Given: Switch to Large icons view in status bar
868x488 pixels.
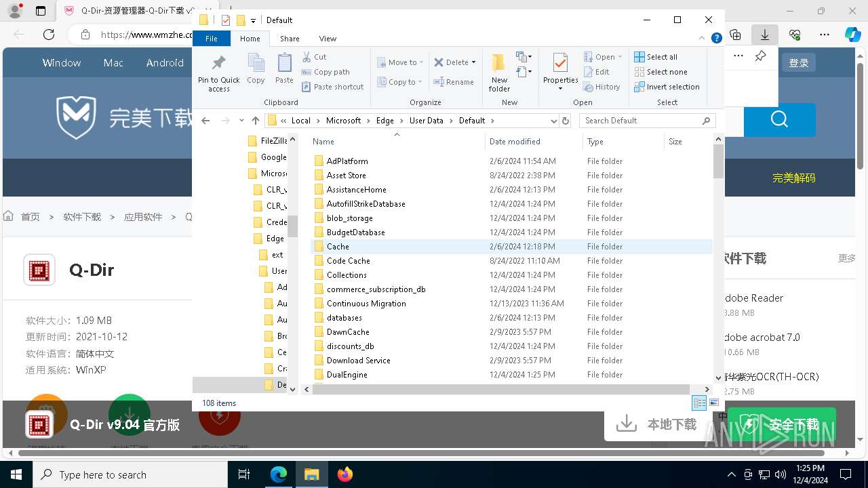Looking at the screenshot, I should [x=713, y=403].
